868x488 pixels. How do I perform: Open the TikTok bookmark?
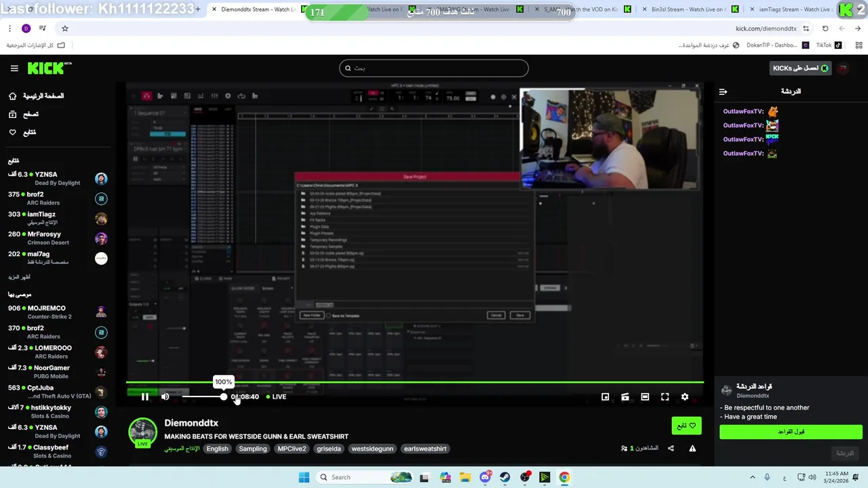tap(829, 45)
